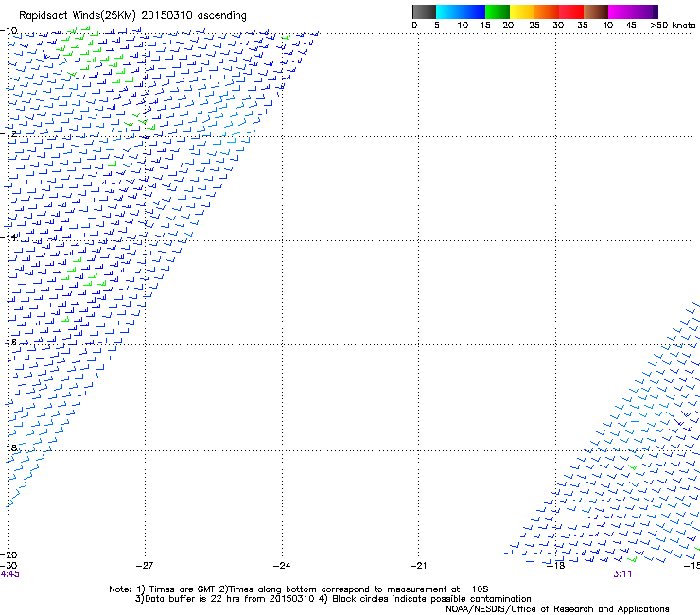Click the title 'Rapidscat Winds(25KM) 20150310 ascending'
The height and width of the screenshot is (615, 700).
pyautogui.click(x=132, y=16)
